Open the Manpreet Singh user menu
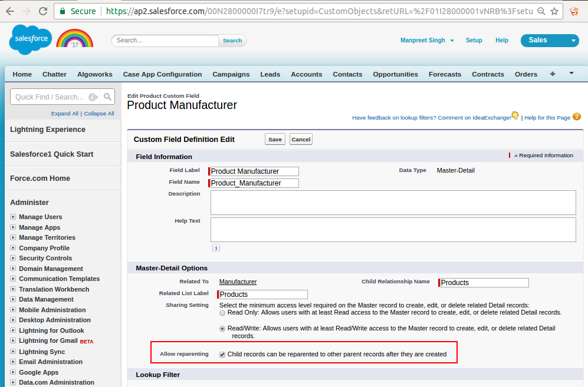 [427, 41]
